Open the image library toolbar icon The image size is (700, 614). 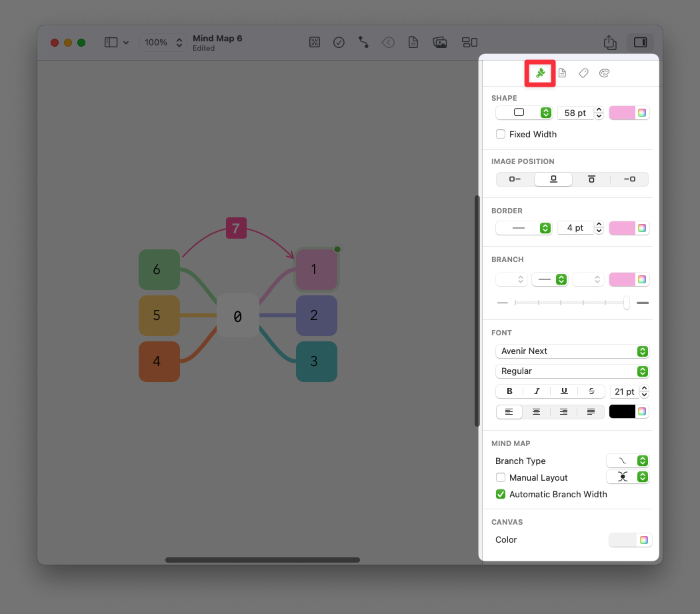pos(439,42)
